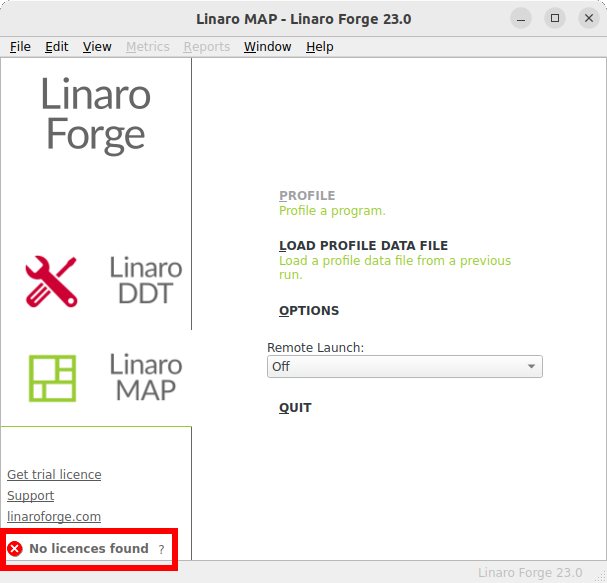This screenshot has width=607, height=583.
Task: Open the Support link
Action: pos(31,496)
